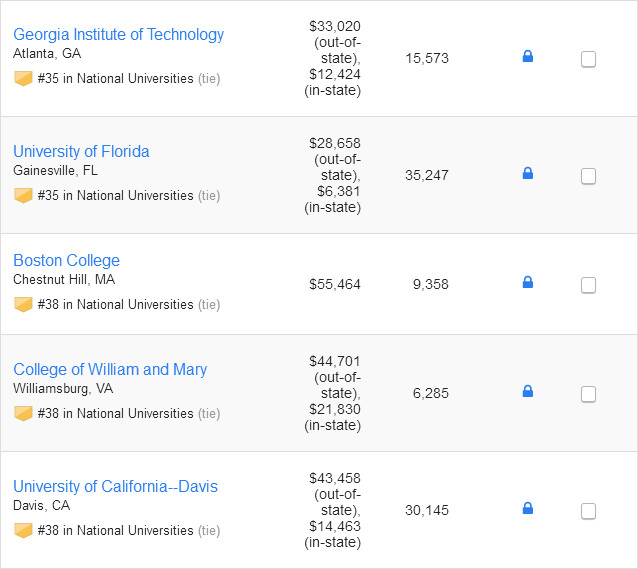Click the lock icon for William and Mary
The image size is (638, 569).
click(528, 392)
